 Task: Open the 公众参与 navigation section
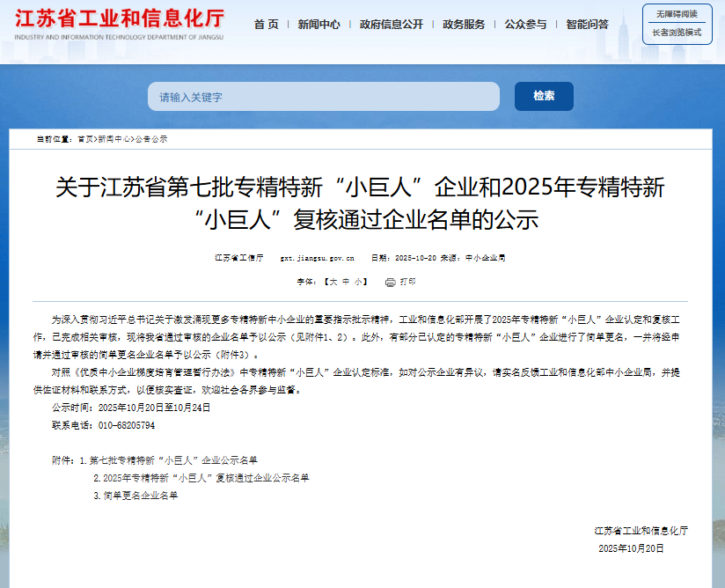pos(525,25)
